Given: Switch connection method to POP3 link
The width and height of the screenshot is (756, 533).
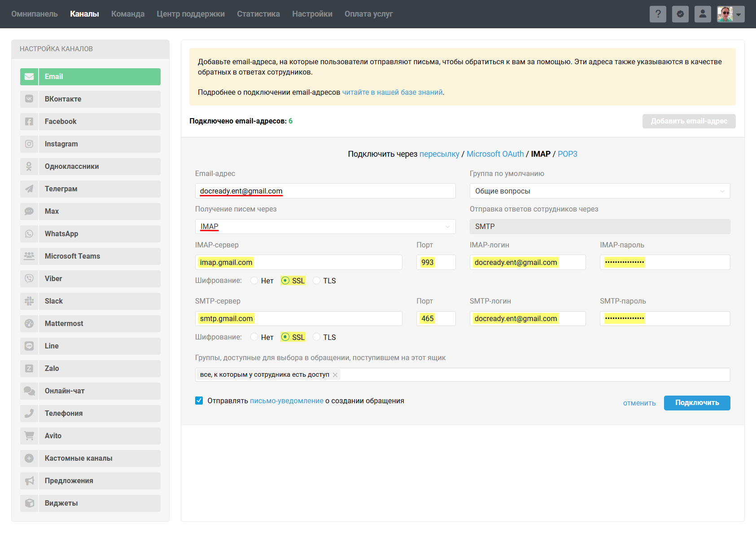Looking at the screenshot, I should 567,154.
